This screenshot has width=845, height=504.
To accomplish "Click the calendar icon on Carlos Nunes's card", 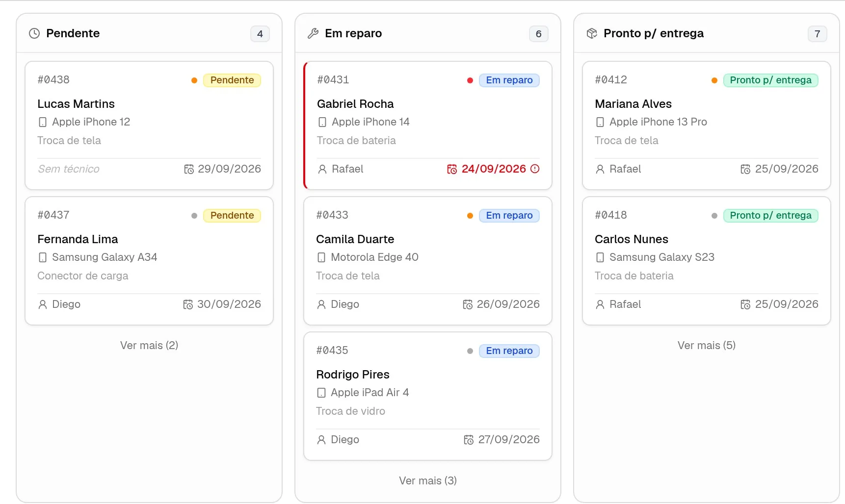I will point(745,304).
